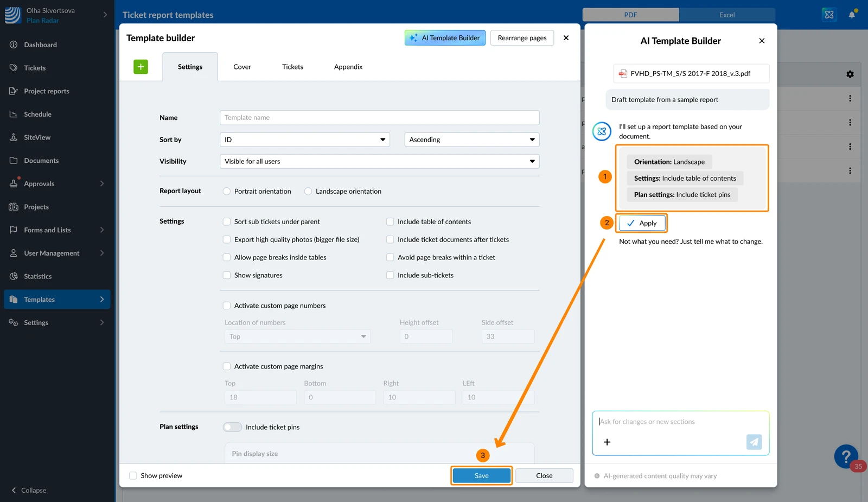Select Landscape orientation radio button

(x=308, y=191)
